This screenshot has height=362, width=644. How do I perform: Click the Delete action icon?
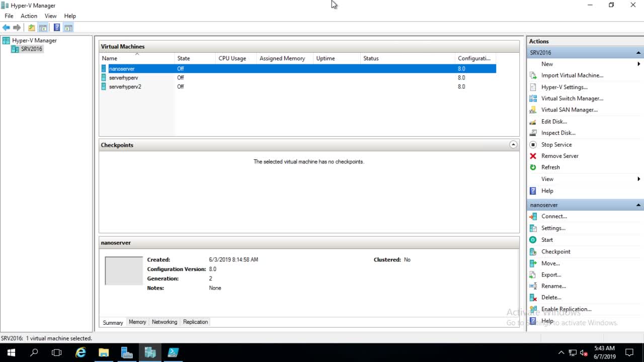click(x=533, y=298)
